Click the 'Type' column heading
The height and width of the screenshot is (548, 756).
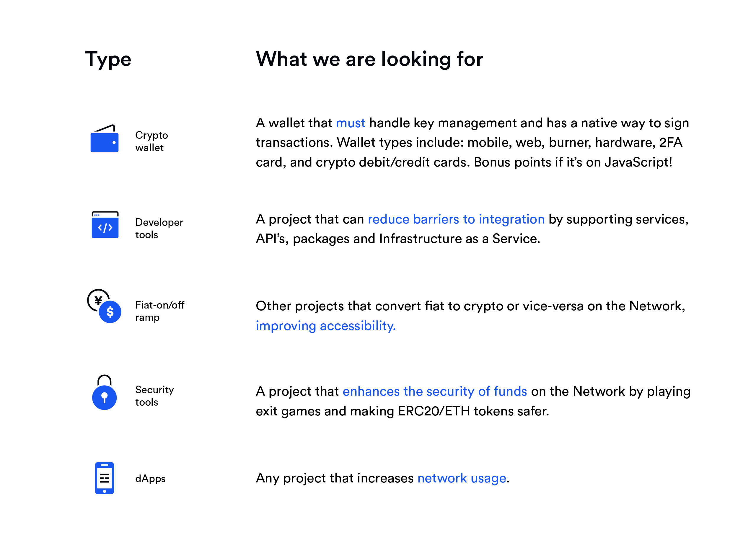coord(108,59)
